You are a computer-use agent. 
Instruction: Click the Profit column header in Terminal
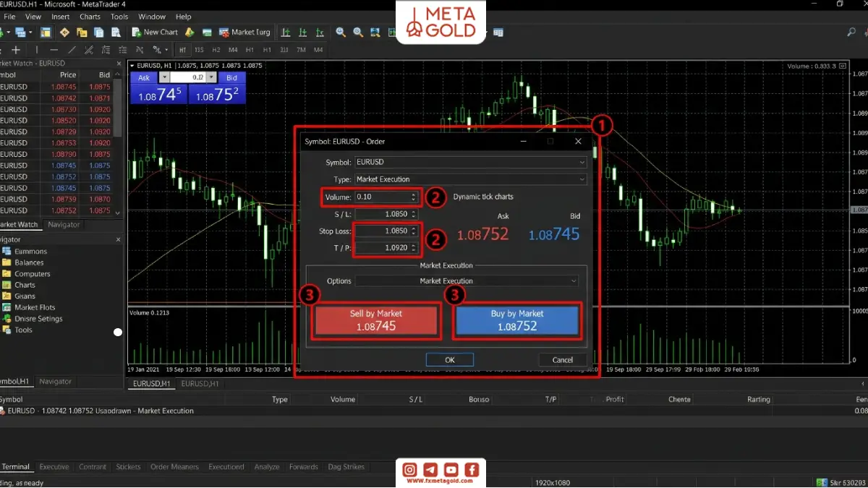pos(615,399)
